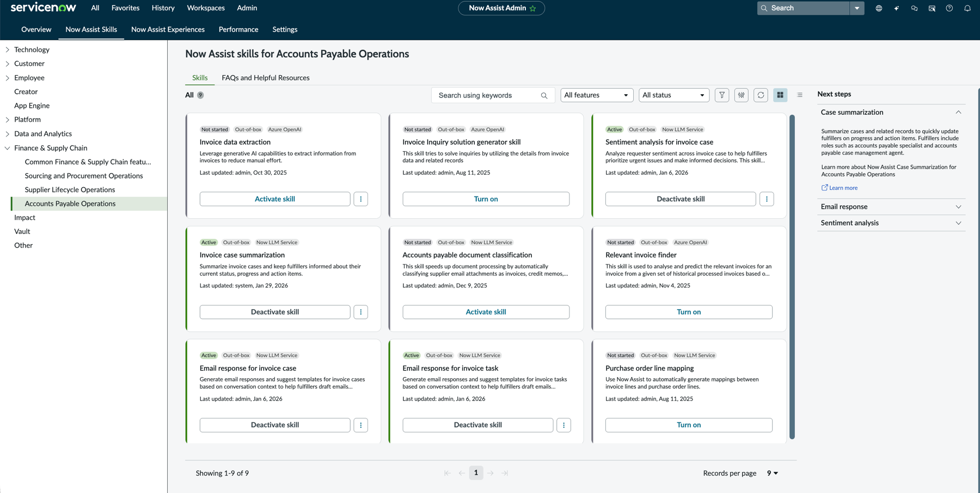
Task: Click the magnifier in the keyword search box
Action: coord(544,96)
